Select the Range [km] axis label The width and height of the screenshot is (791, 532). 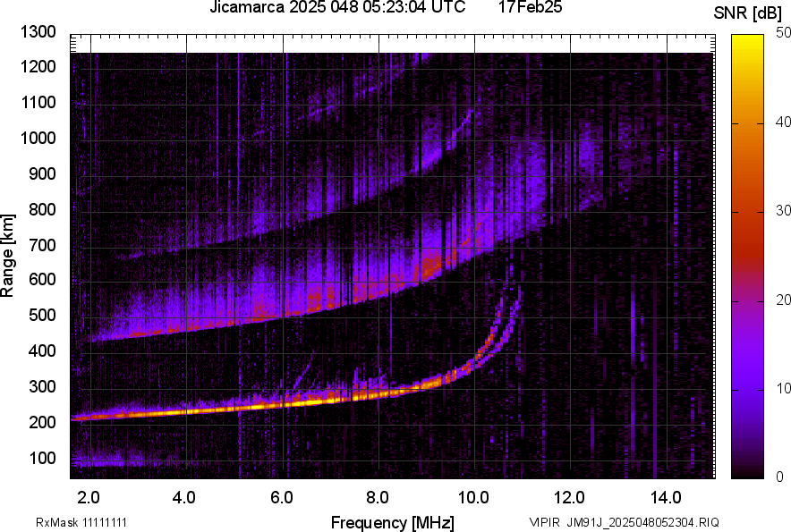point(11,257)
